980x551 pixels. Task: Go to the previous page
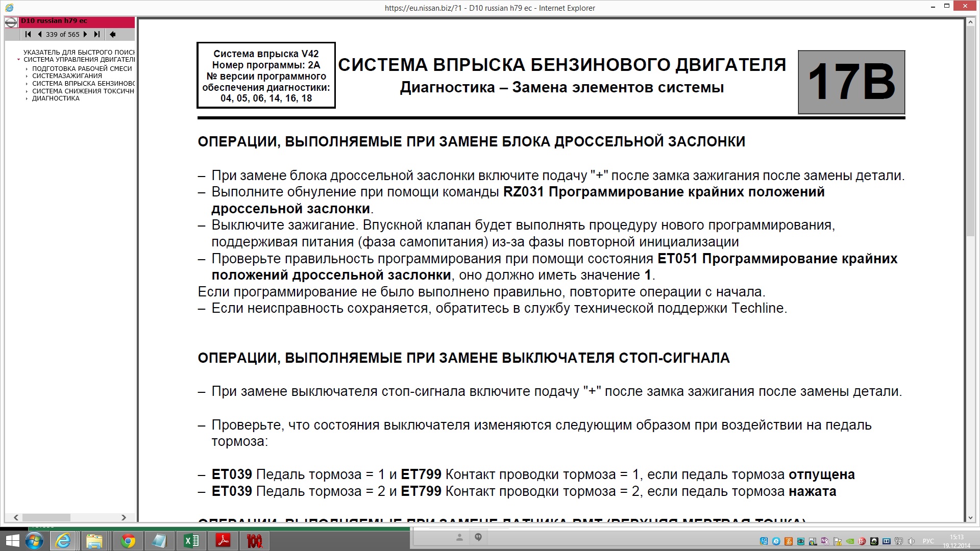pyautogui.click(x=40, y=34)
